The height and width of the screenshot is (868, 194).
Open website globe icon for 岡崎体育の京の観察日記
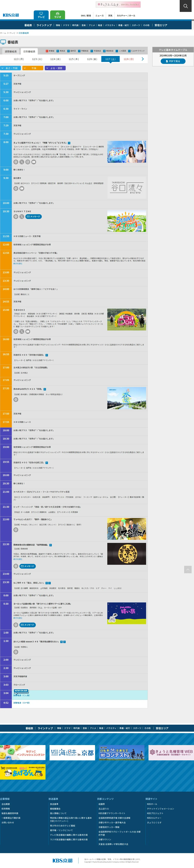[x=16, y=566]
